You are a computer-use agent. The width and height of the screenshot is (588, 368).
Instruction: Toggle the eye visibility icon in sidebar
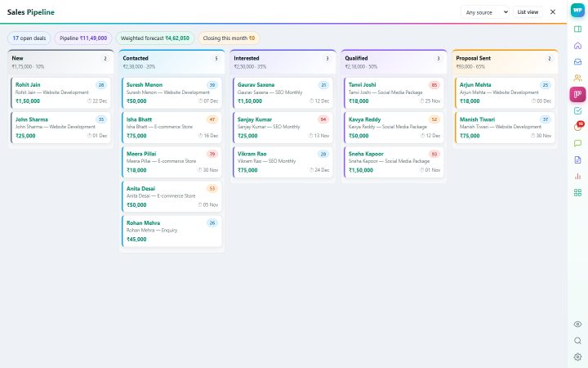click(577, 324)
